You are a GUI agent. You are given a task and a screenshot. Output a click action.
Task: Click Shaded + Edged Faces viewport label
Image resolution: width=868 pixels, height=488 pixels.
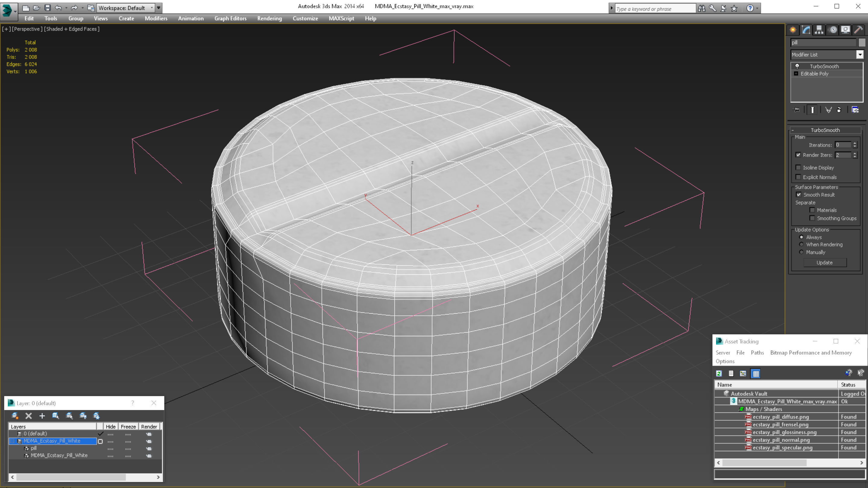click(x=72, y=29)
